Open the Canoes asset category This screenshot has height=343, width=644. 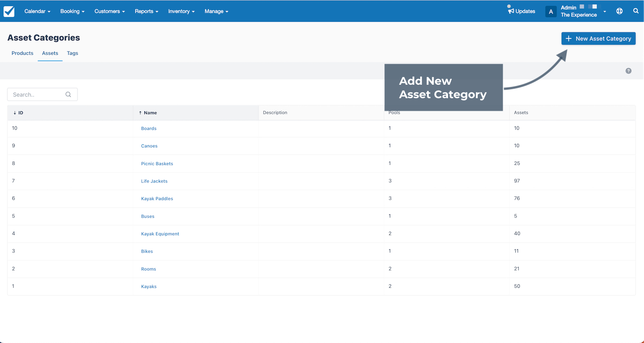coord(149,146)
